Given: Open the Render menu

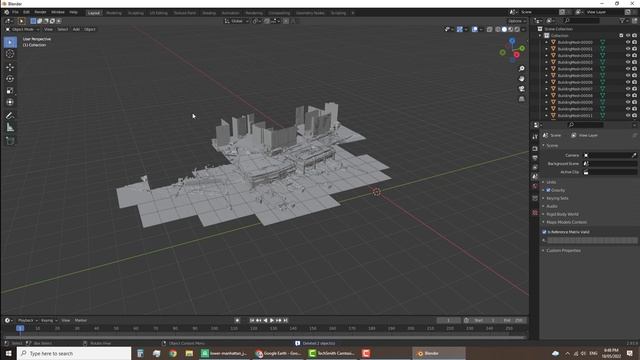Looking at the screenshot, I should click(40, 12).
